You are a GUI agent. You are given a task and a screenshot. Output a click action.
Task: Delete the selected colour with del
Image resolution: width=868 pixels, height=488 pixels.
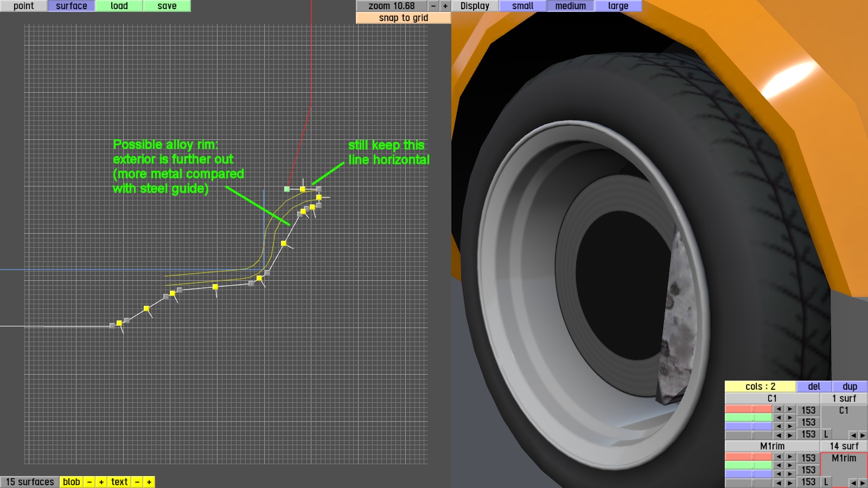[x=814, y=387]
